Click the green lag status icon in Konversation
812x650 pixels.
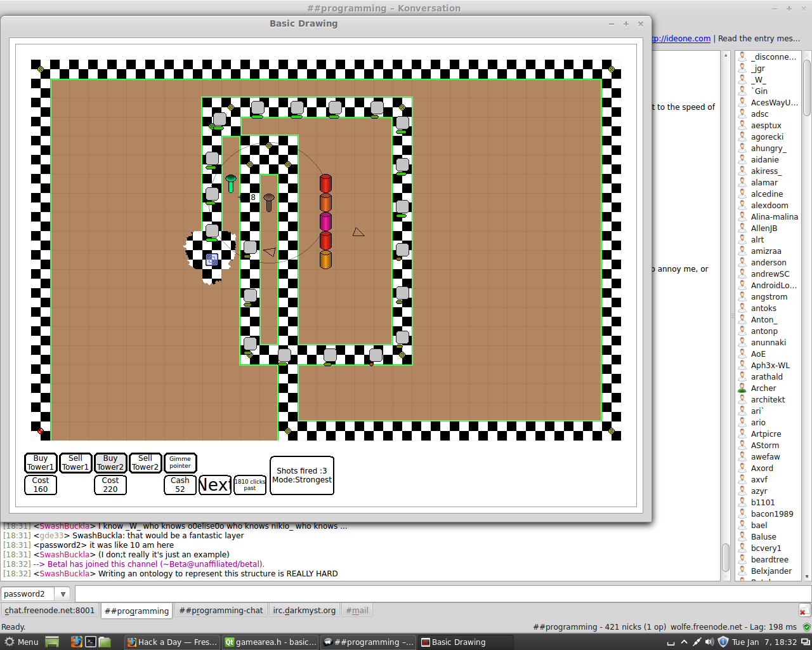pyautogui.click(x=806, y=627)
